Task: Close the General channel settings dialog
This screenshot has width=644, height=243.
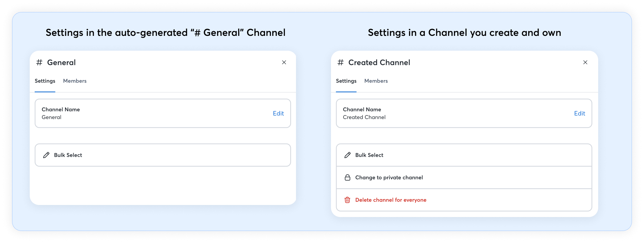Action: [284, 62]
